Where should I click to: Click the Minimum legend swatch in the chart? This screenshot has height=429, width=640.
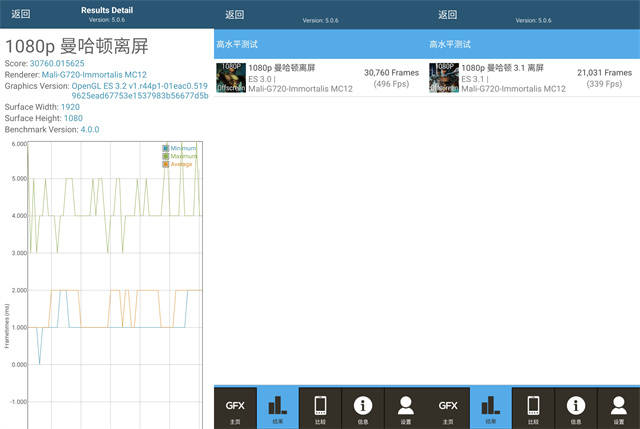tap(166, 148)
